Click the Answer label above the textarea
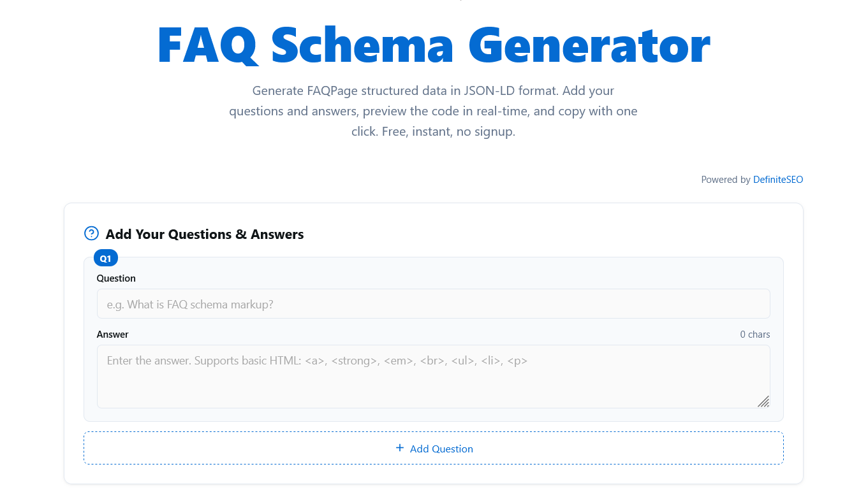The width and height of the screenshot is (868, 497). pyautogui.click(x=113, y=334)
